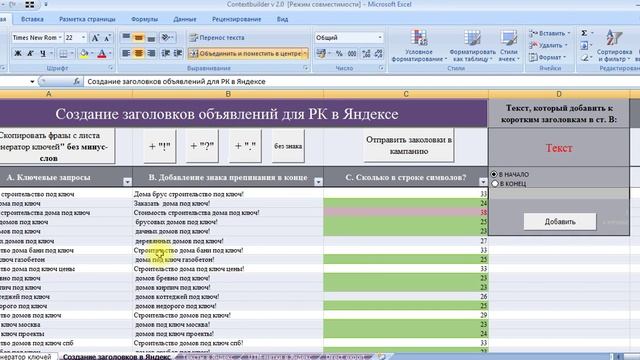Select the 'В КОНЕЦ' radio button
The height and width of the screenshot is (360, 640).
(495, 184)
